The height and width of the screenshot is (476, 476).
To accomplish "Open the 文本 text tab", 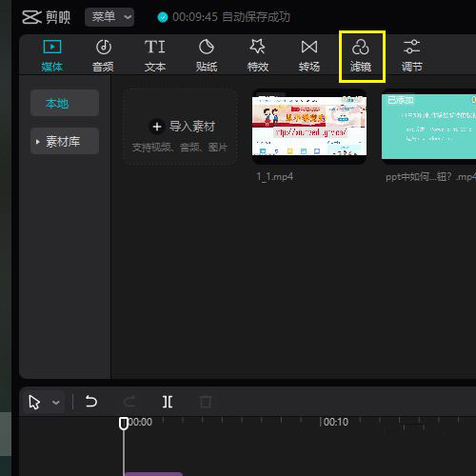I will [155, 56].
